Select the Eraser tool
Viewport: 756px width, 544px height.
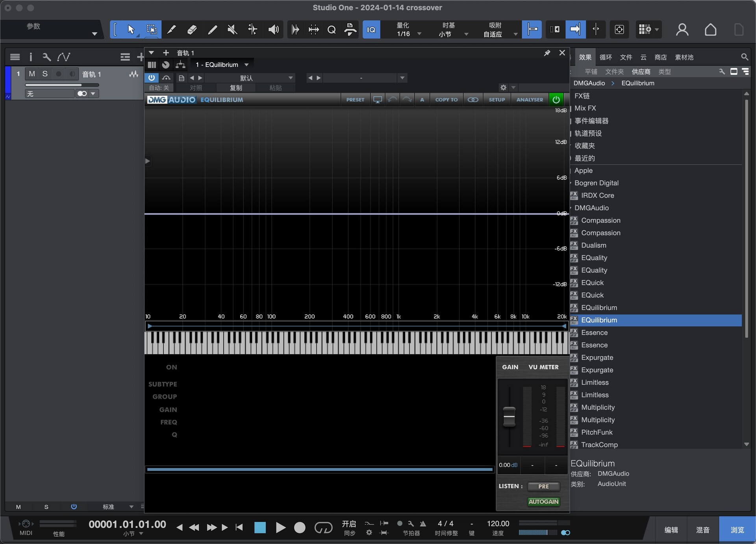(192, 30)
